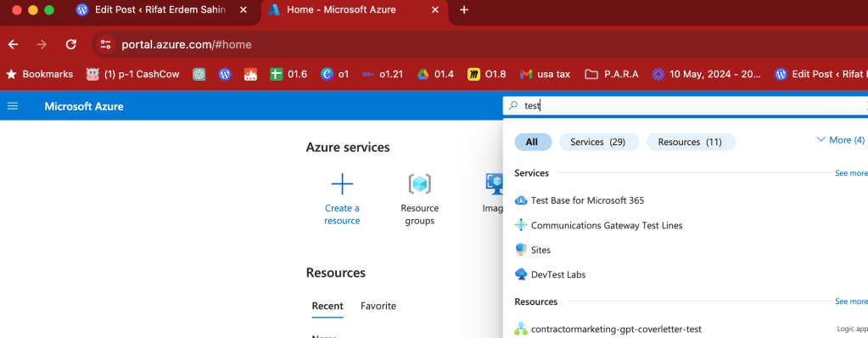
Task: Open the p-1 CashCow bookmark
Action: [133, 74]
